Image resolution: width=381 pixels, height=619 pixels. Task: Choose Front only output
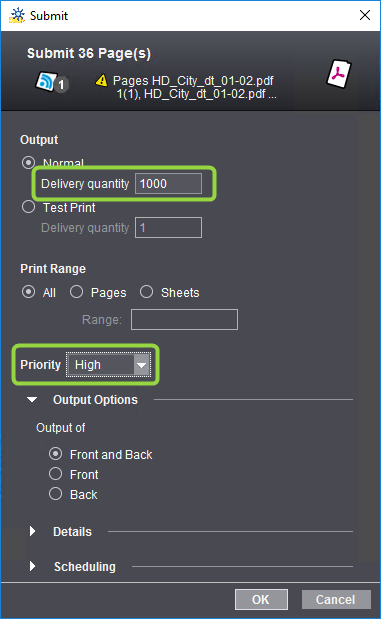(x=56, y=474)
